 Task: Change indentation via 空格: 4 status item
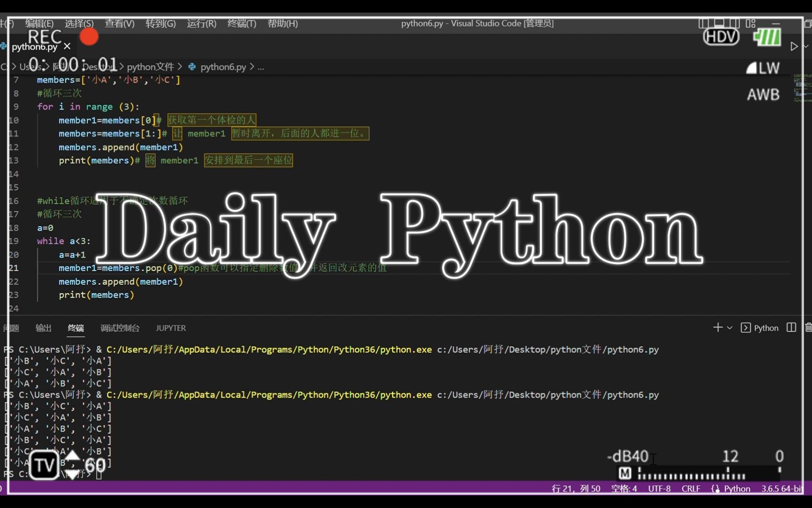[x=624, y=489]
